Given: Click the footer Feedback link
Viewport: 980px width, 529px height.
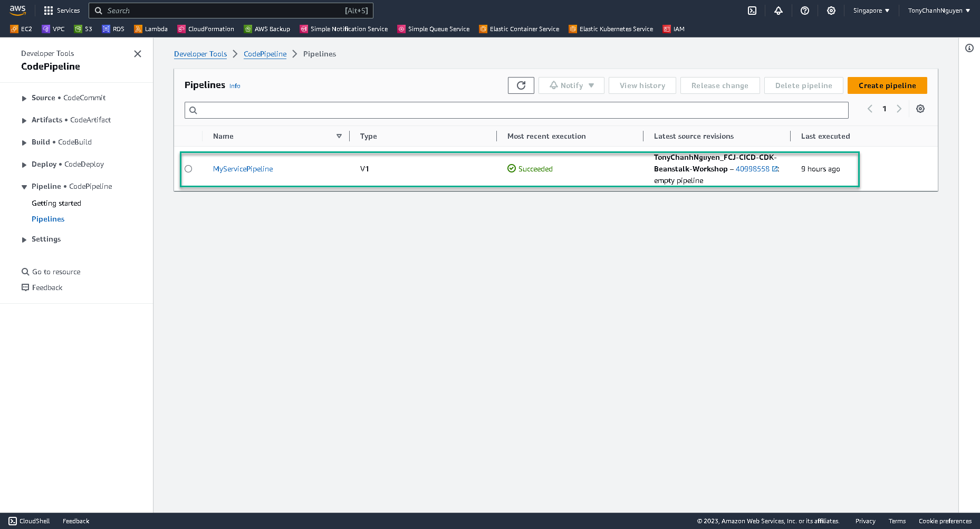Looking at the screenshot, I should 76,521.
